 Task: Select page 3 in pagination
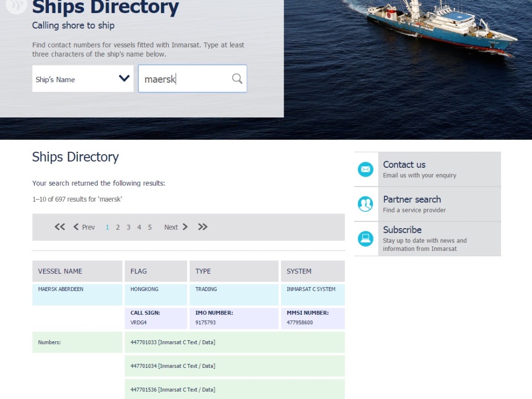tap(128, 227)
